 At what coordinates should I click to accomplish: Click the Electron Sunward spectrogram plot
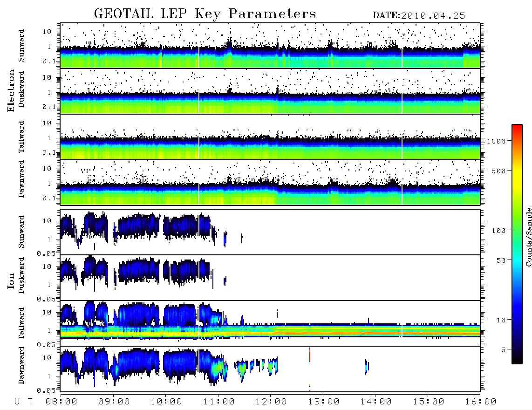point(270,46)
